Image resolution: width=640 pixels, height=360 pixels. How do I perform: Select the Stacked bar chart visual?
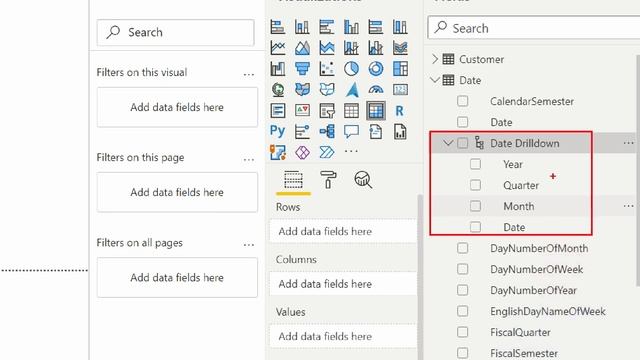pyautogui.click(x=278, y=27)
